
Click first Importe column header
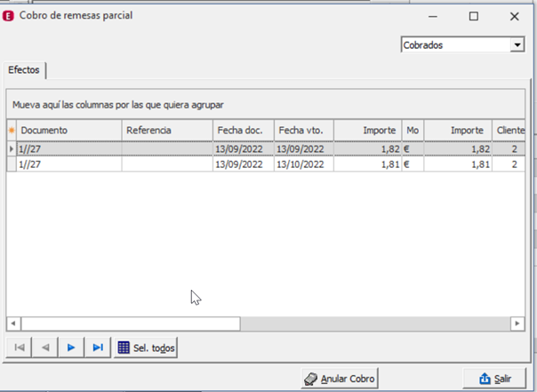pyautogui.click(x=367, y=130)
